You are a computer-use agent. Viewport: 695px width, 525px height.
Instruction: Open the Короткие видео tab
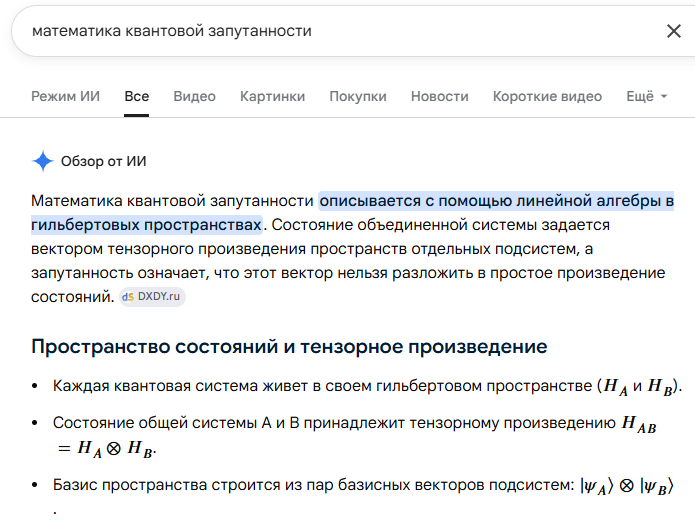[x=547, y=96]
